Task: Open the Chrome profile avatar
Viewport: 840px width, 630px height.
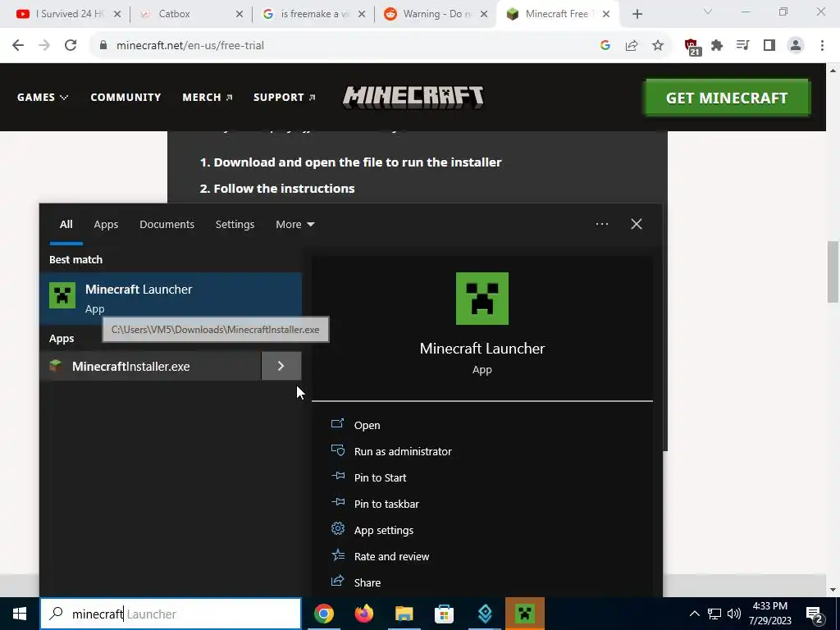Action: pos(796,46)
